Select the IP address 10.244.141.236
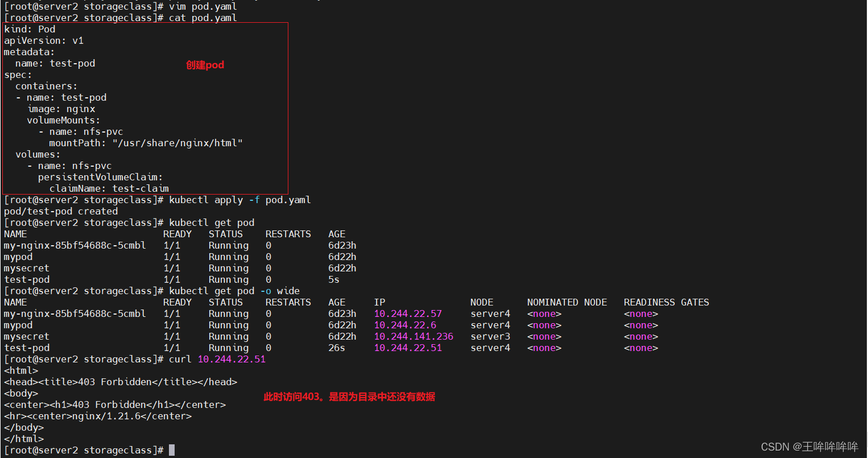 (414, 336)
